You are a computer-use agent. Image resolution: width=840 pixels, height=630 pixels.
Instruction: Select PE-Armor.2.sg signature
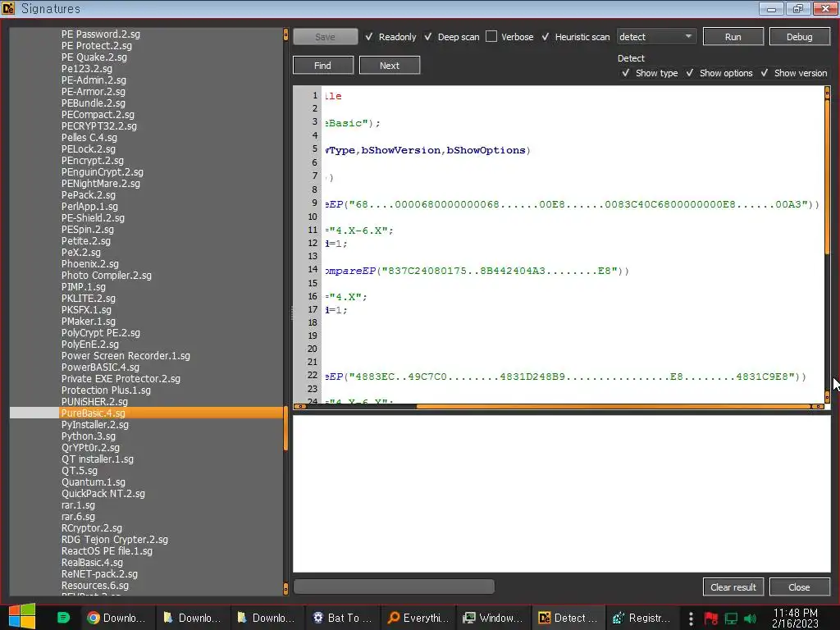94,92
